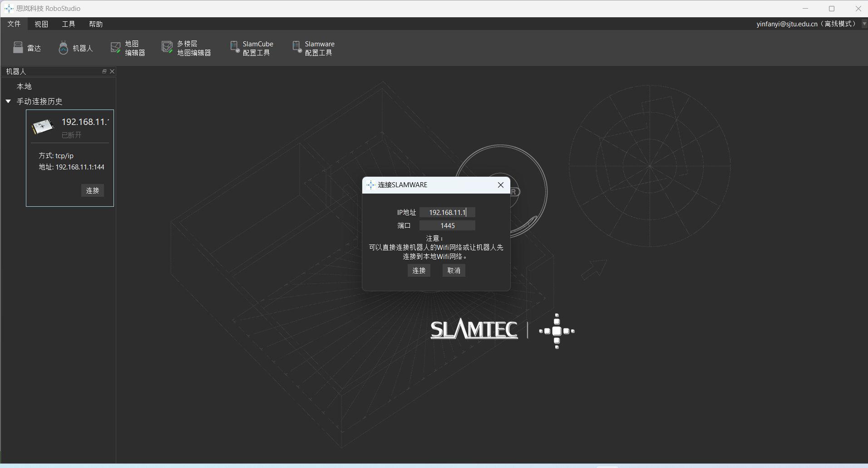Image resolution: width=868 pixels, height=468 pixels.
Task: Close the 机器人 side panel
Action: click(x=112, y=71)
